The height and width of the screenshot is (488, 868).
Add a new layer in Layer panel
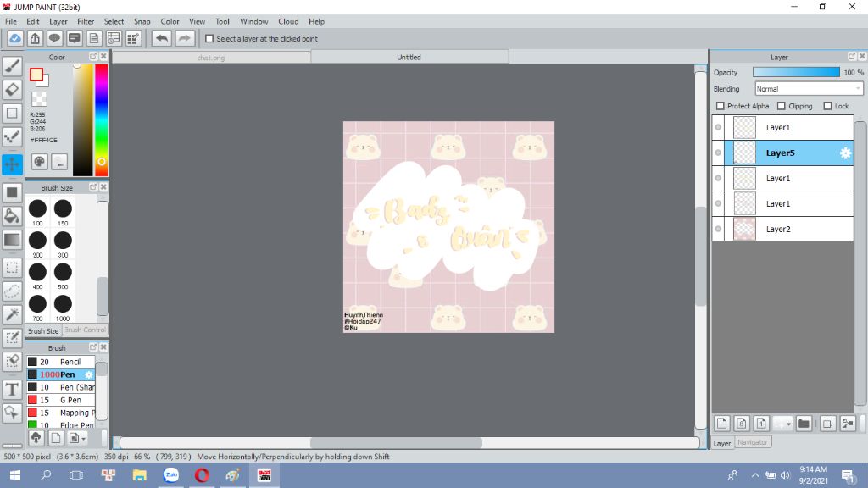point(722,424)
